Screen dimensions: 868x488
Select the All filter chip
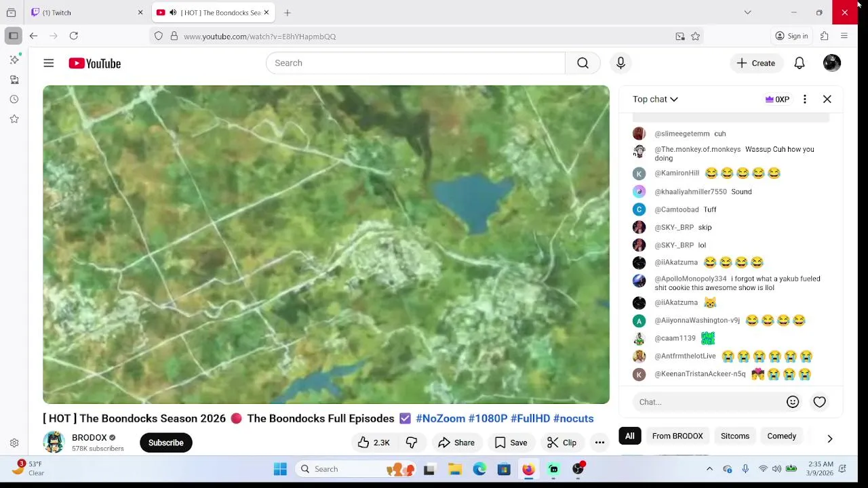click(630, 436)
